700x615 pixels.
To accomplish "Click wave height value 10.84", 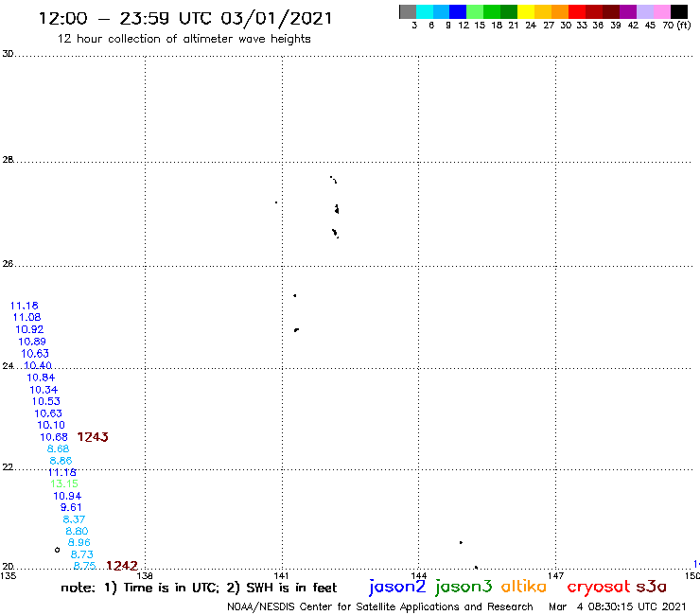I will click(41, 378).
